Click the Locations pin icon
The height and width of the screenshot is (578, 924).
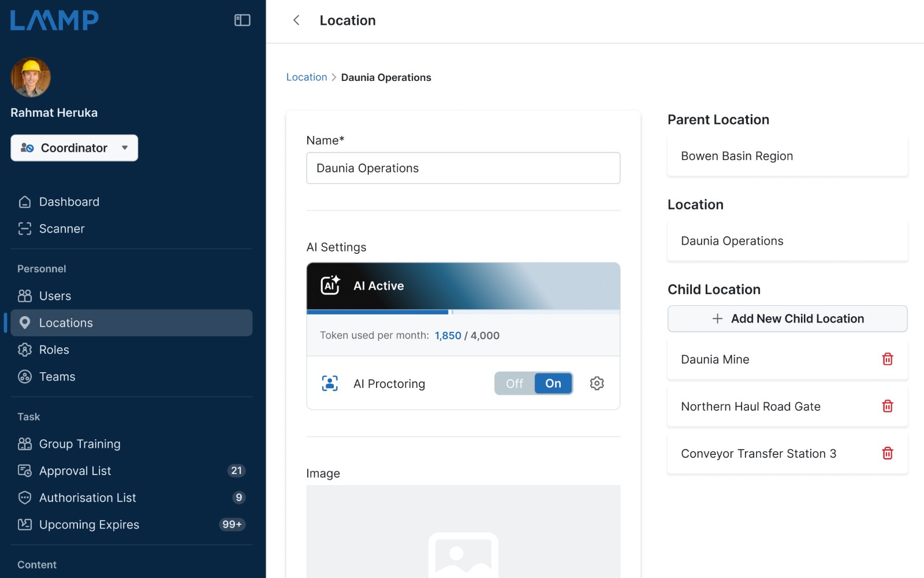pyautogui.click(x=25, y=323)
